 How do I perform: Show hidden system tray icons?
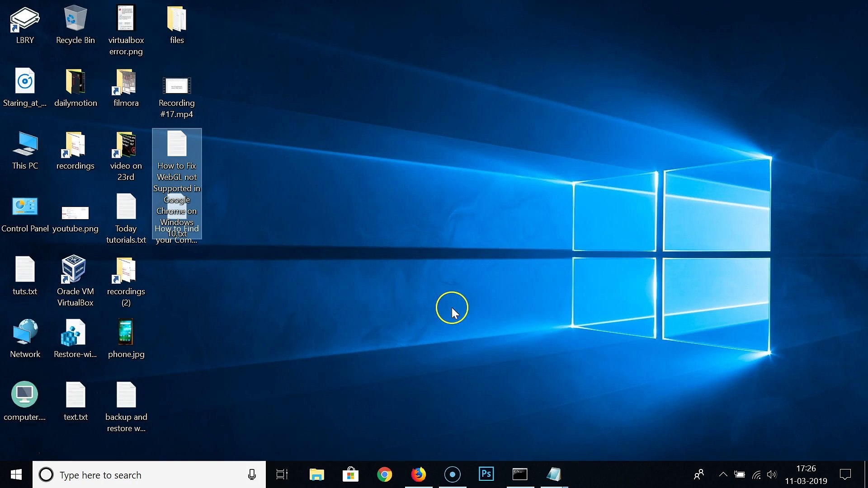coord(723,474)
